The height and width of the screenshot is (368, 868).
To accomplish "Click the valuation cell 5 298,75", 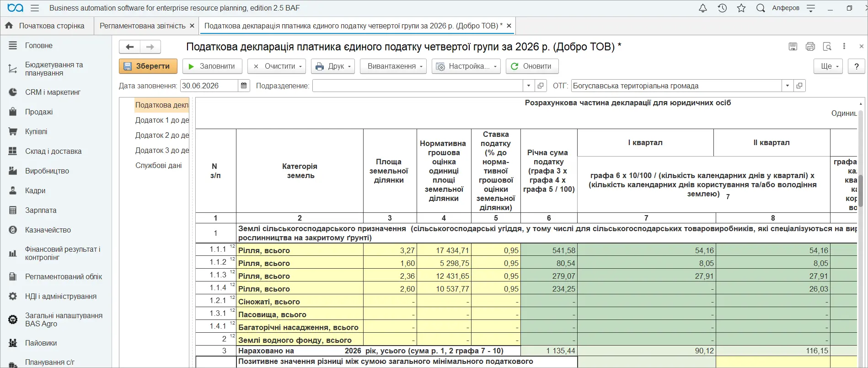I will tap(444, 263).
